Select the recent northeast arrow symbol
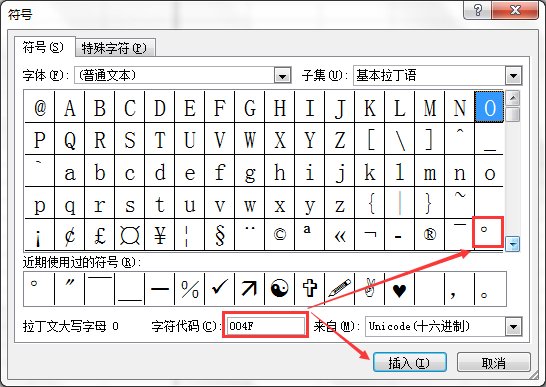The image size is (546, 387). coord(250,289)
